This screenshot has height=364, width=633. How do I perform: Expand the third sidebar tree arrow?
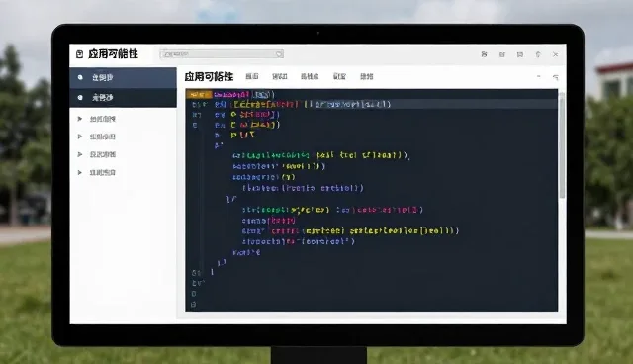(80, 154)
